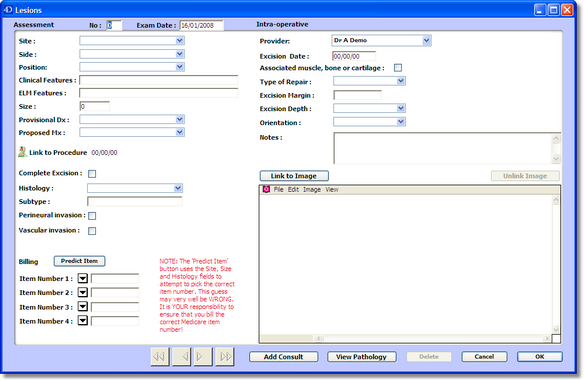Screen dimensions: 584x381
Task: Click the assessment No field
Action: (x=114, y=25)
